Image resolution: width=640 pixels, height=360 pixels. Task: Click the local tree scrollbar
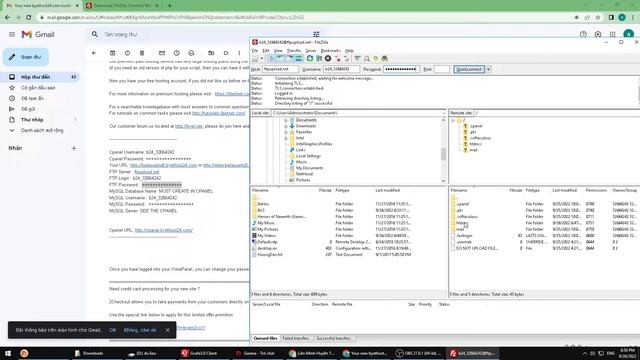[443, 154]
